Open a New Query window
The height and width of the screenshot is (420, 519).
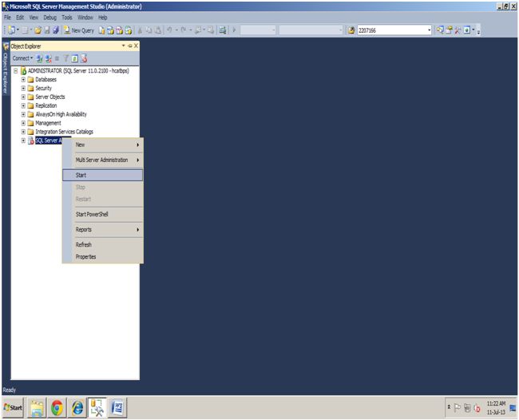click(79, 30)
